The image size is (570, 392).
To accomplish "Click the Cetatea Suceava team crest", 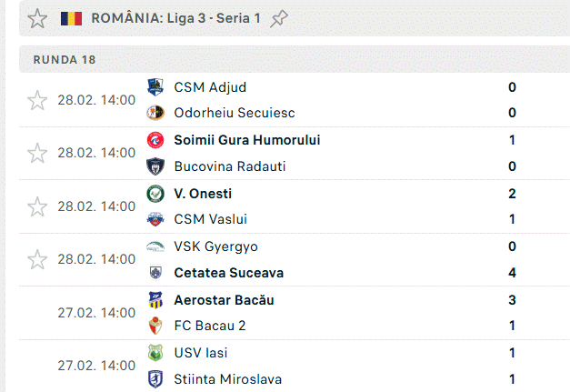I will (155, 273).
